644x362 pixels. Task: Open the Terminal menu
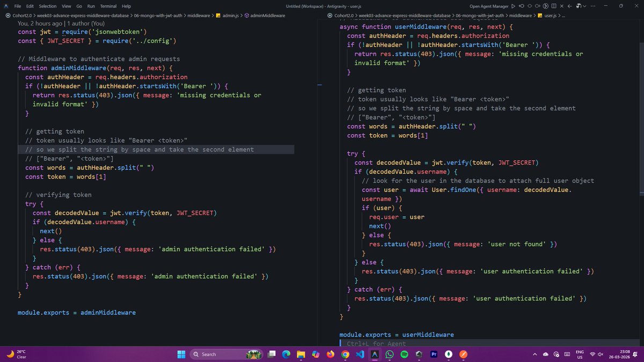(108, 6)
